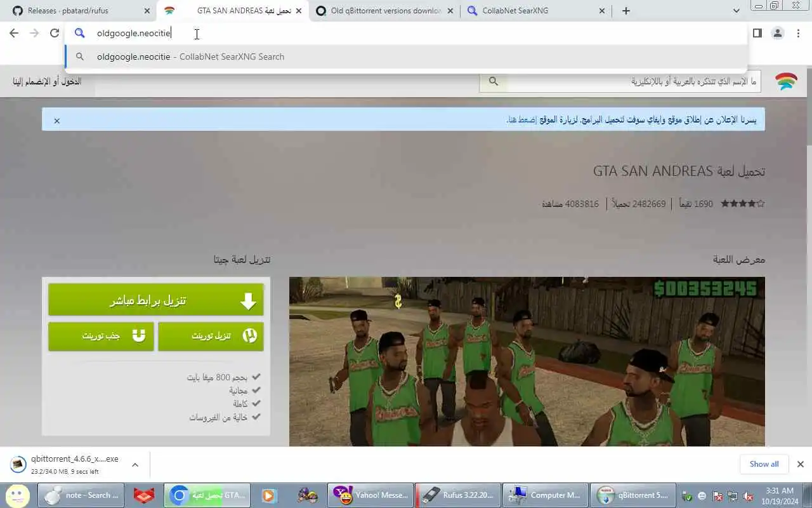Click the address bar text oldgoogle.neocitie

[x=134, y=33]
